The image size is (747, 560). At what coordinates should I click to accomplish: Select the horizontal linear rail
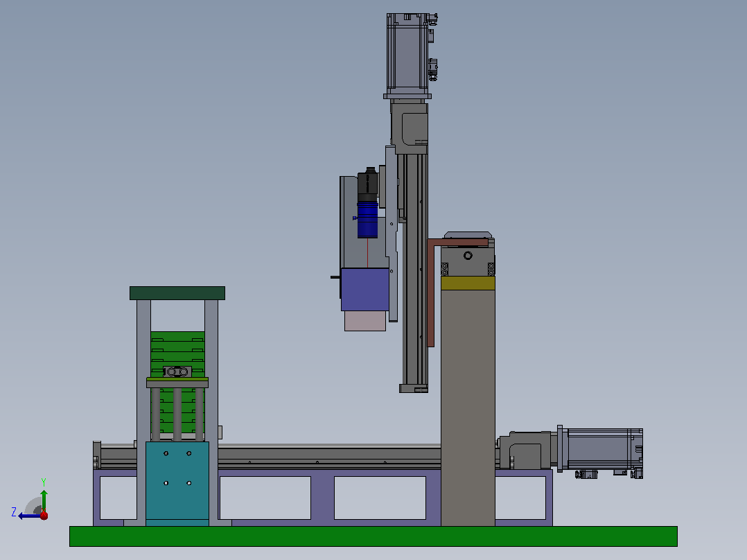(328, 457)
